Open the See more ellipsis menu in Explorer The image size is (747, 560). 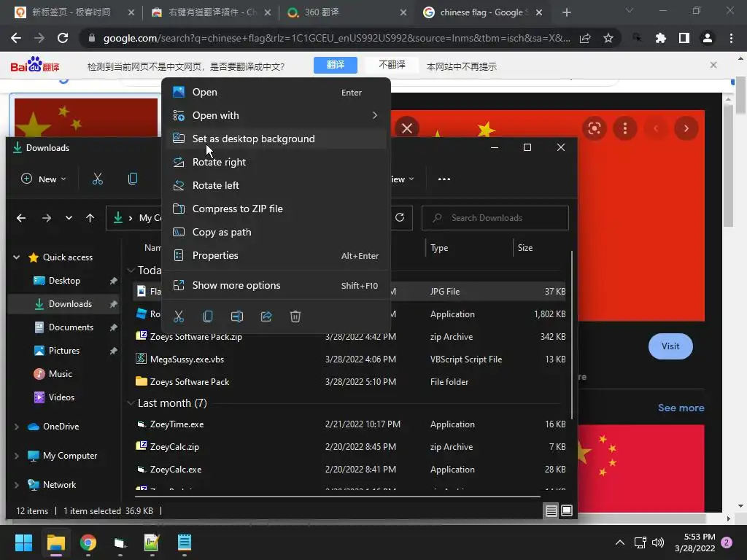coord(444,179)
